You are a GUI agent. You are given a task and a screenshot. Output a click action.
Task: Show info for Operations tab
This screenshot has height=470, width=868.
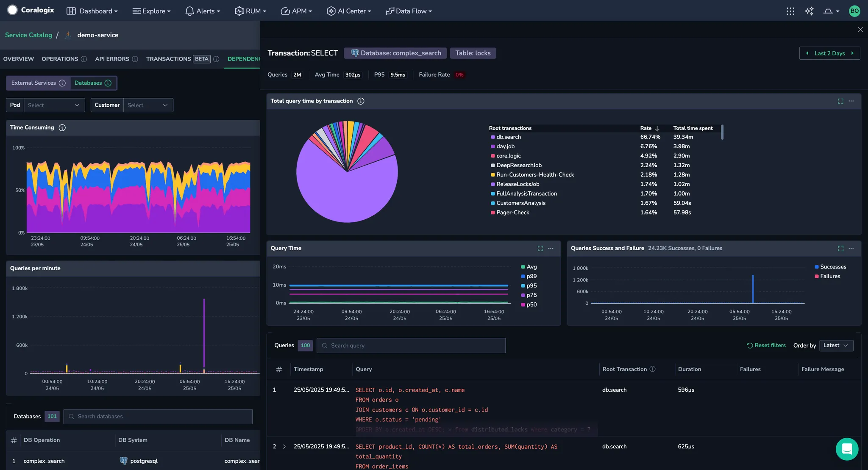point(84,59)
